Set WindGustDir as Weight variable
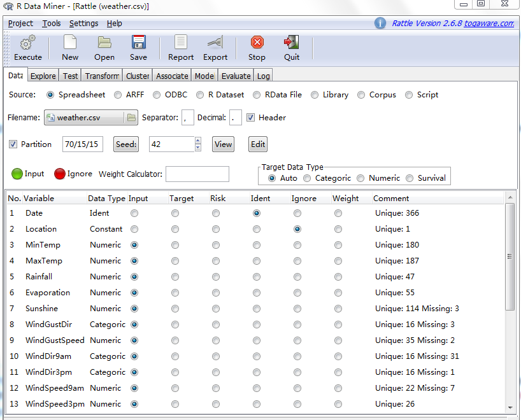 [338, 325]
